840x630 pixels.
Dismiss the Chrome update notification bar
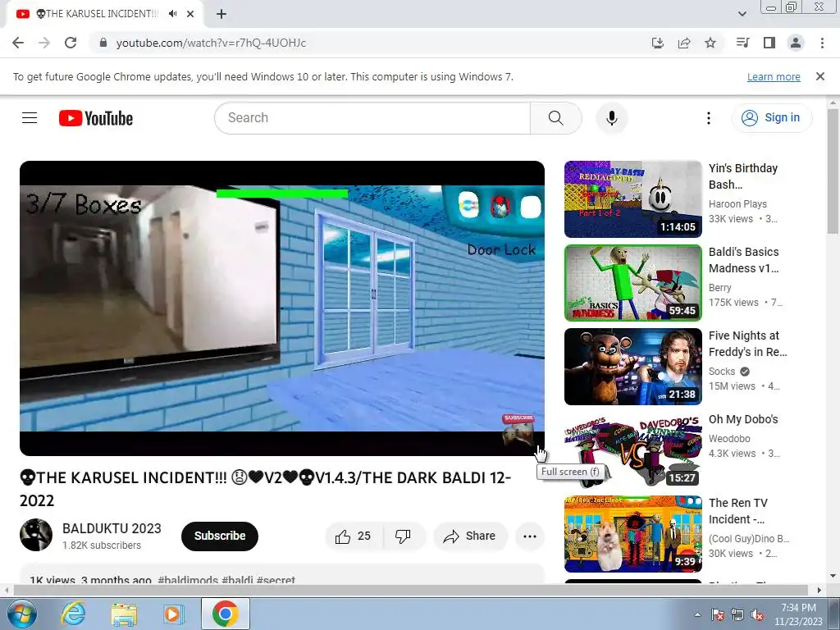click(x=820, y=76)
